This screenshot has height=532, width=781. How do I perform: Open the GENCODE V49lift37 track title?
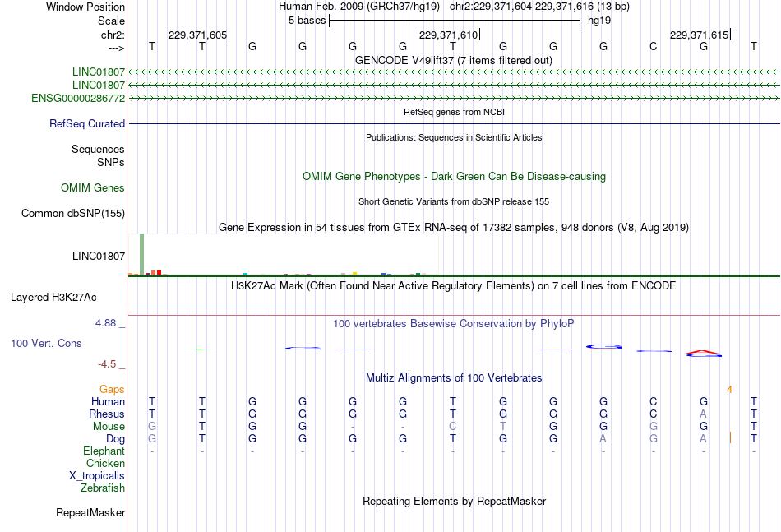click(x=453, y=60)
